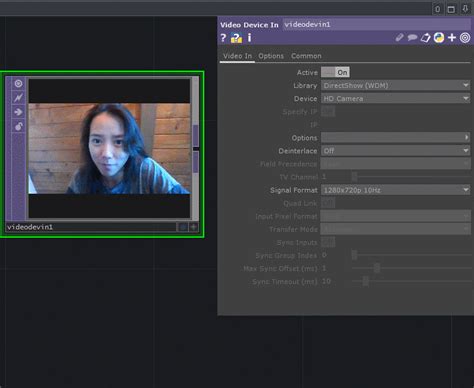
Task: Switch to the Options tab
Action: [x=271, y=56]
